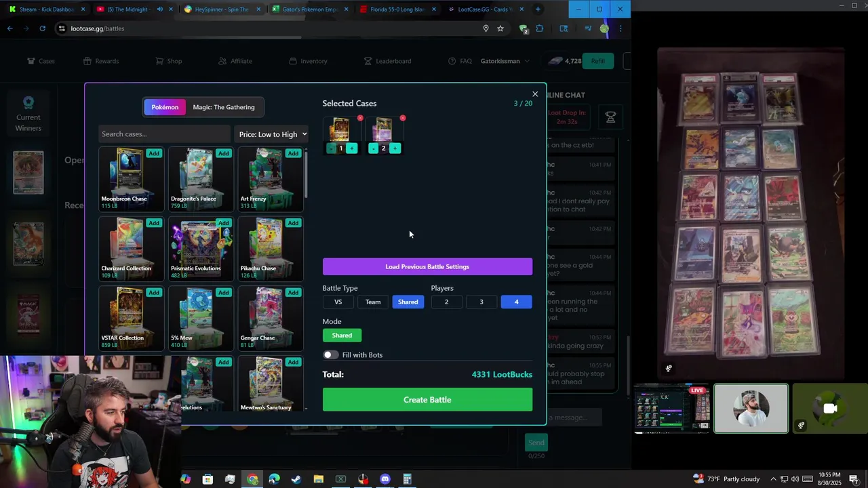Open Shop in site navigation
The image size is (868, 488).
[169, 61]
